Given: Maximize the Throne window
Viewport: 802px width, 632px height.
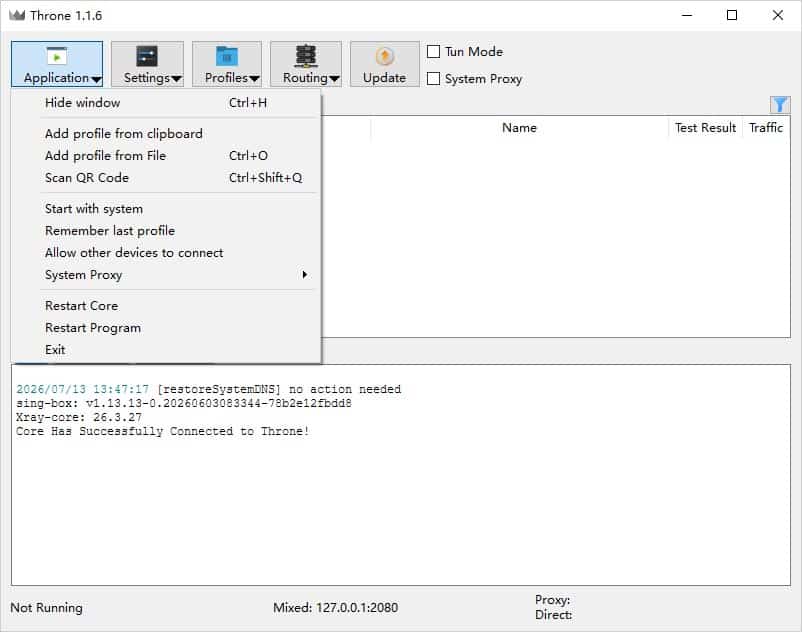Looking at the screenshot, I should [x=732, y=15].
